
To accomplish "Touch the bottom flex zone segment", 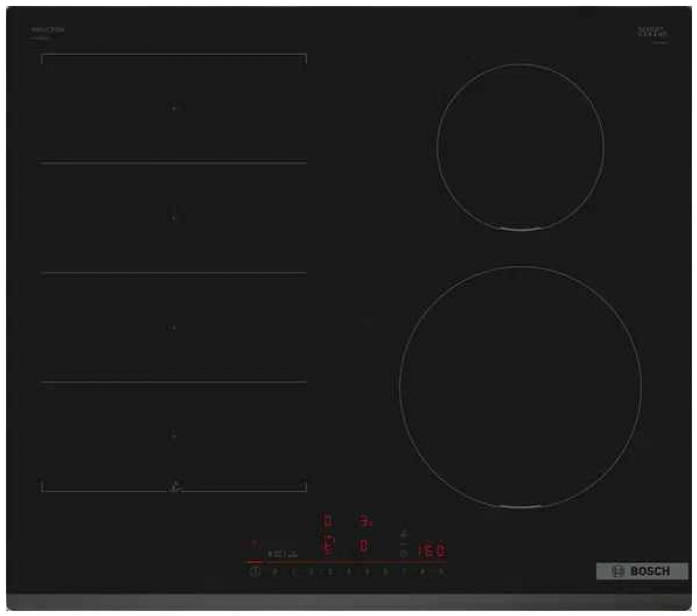I will tap(174, 436).
